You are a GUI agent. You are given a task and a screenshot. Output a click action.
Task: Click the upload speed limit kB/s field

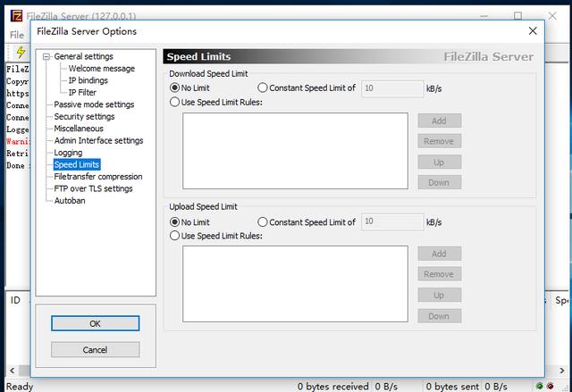pos(392,221)
